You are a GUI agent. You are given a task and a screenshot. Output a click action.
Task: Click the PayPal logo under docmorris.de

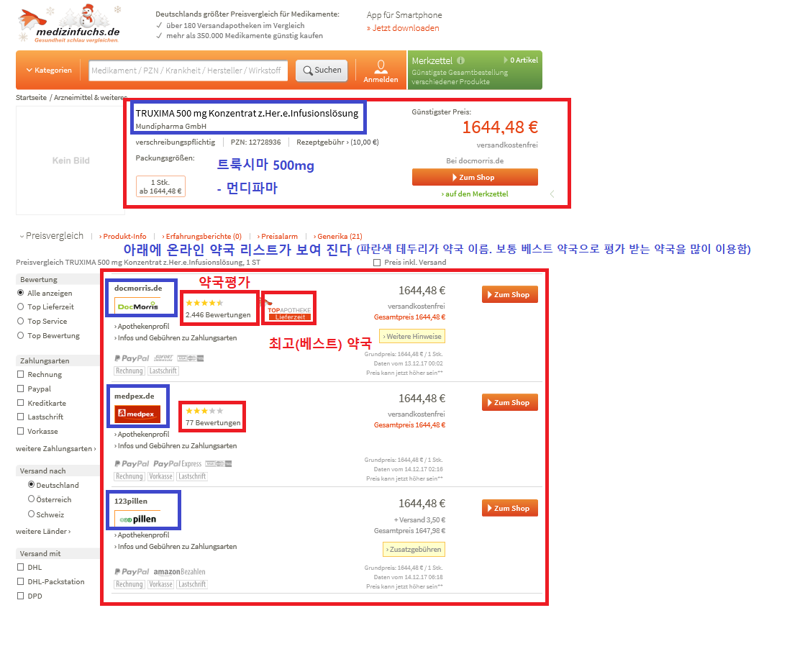pos(132,358)
